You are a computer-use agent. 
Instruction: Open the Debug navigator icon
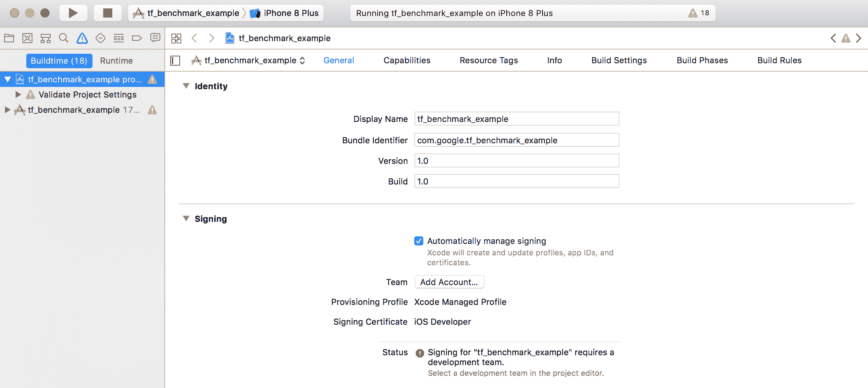[x=119, y=38]
